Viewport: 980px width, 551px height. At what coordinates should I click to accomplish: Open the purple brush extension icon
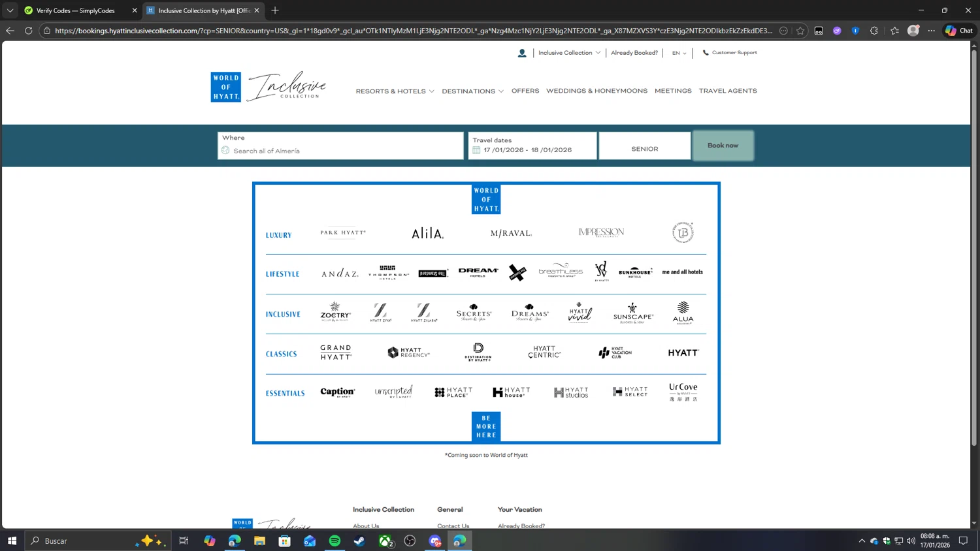[837, 31]
